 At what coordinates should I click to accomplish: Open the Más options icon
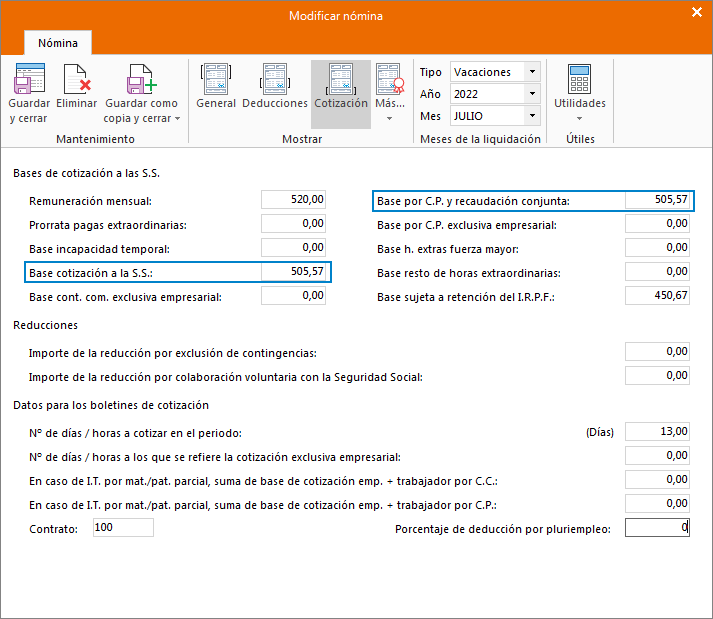click(389, 80)
